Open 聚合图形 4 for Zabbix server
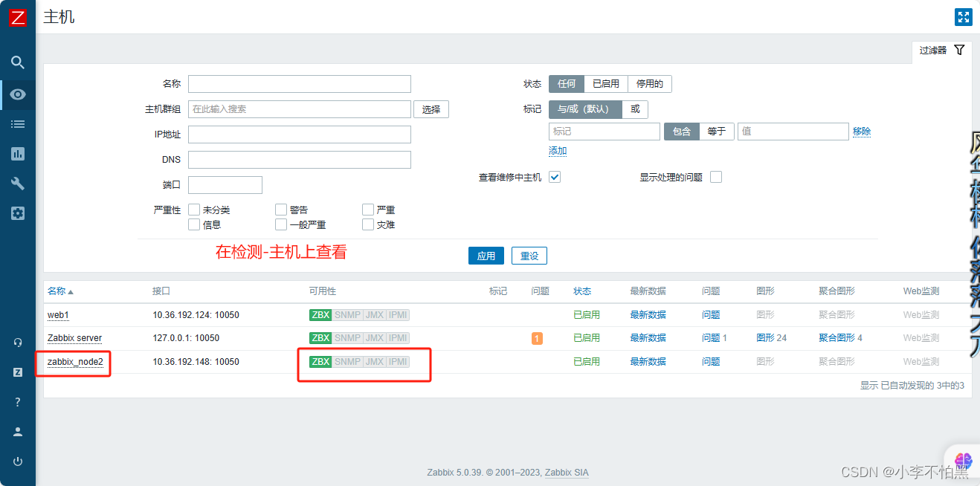The height and width of the screenshot is (486, 980). (841, 338)
